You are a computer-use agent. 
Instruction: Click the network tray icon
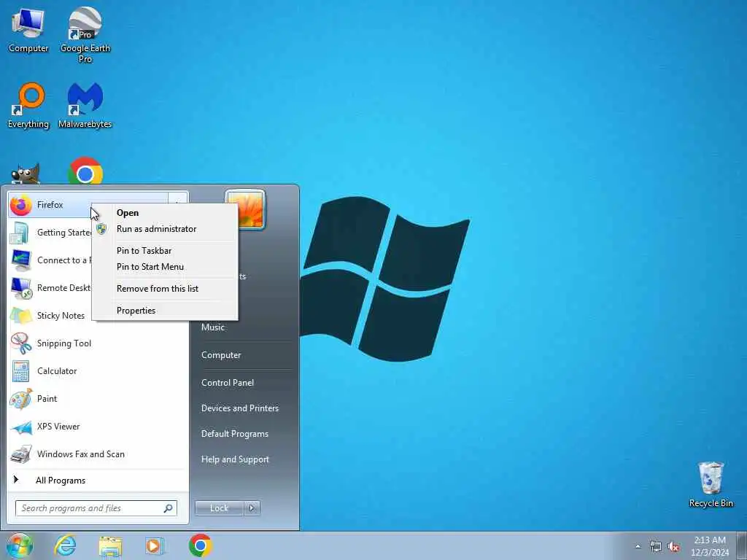656,547
